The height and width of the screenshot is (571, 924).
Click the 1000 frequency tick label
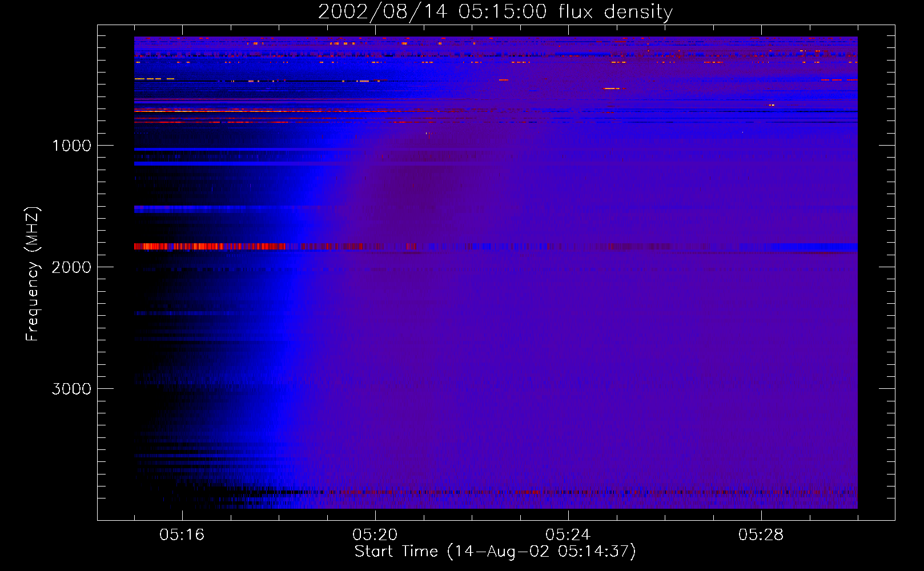71,146
